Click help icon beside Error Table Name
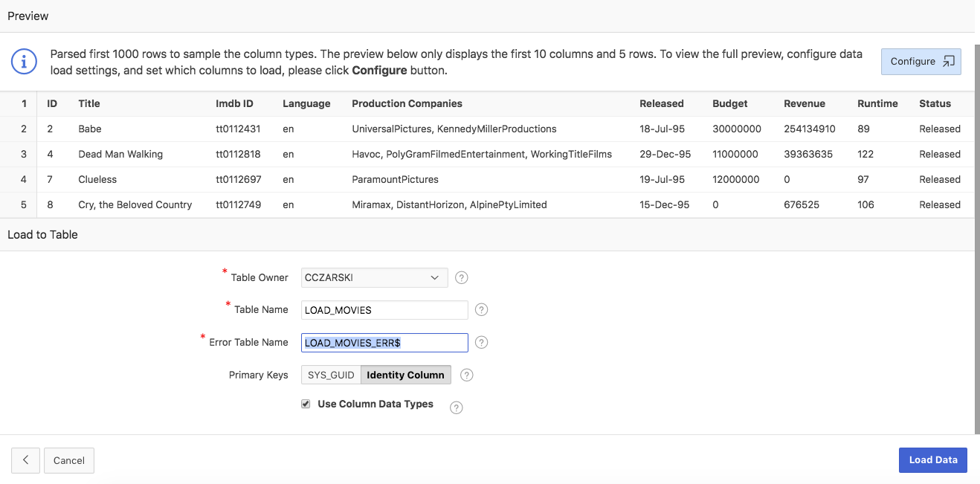The image size is (980, 484). (481, 343)
